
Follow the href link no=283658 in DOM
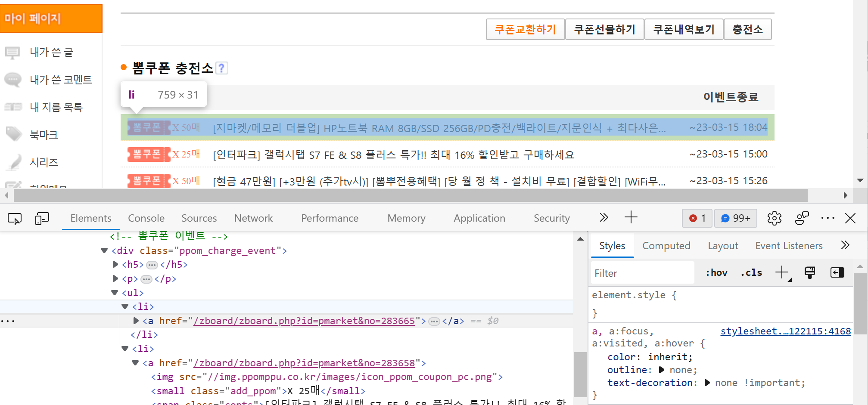(x=304, y=363)
